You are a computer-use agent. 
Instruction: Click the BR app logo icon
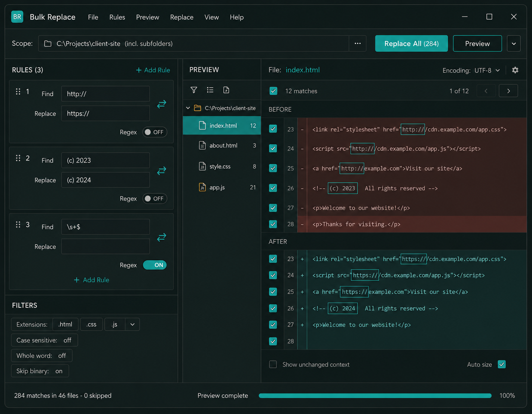click(x=17, y=17)
